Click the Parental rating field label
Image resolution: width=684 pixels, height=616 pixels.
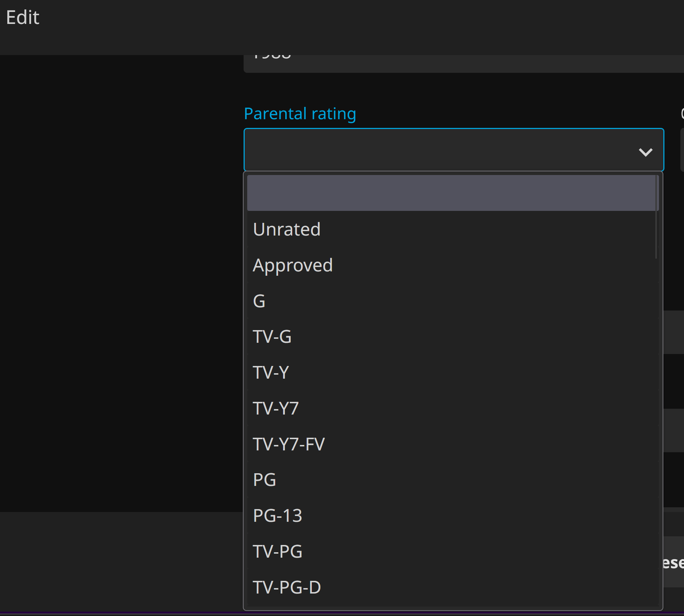[300, 114]
